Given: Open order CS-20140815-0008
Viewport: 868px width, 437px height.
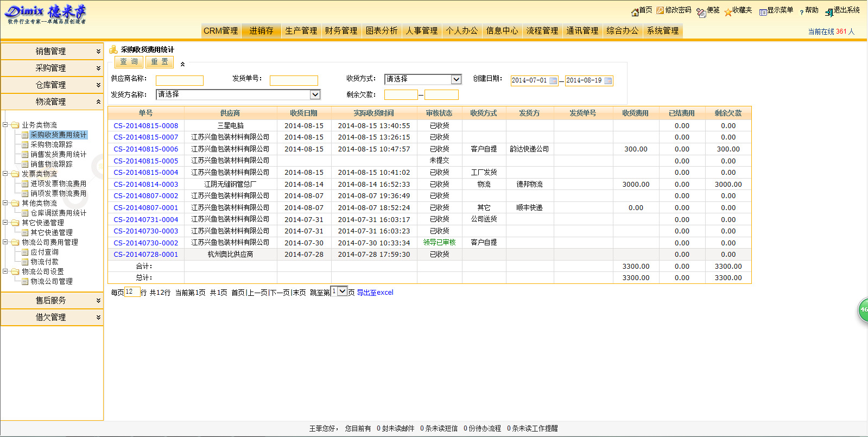Looking at the screenshot, I should coord(146,125).
